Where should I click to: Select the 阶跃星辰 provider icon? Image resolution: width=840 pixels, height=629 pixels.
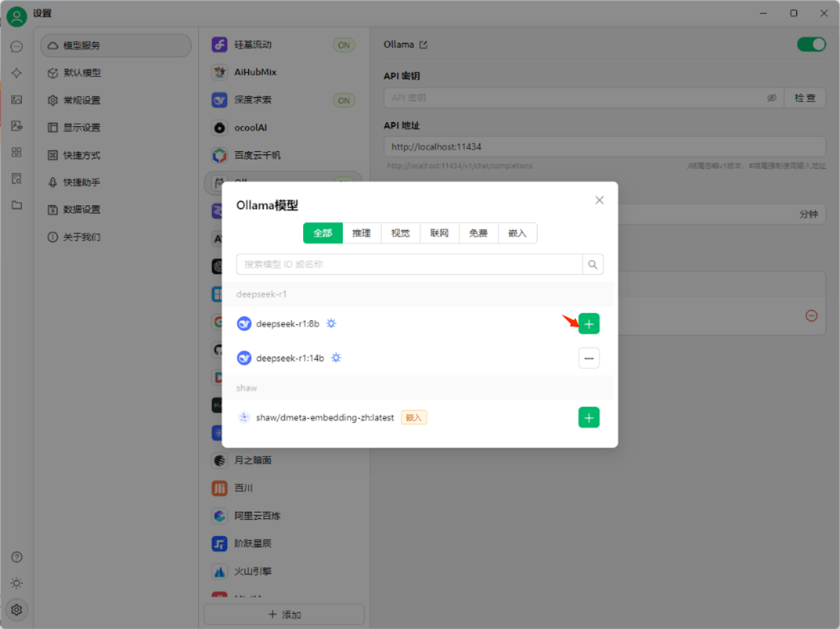219,543
